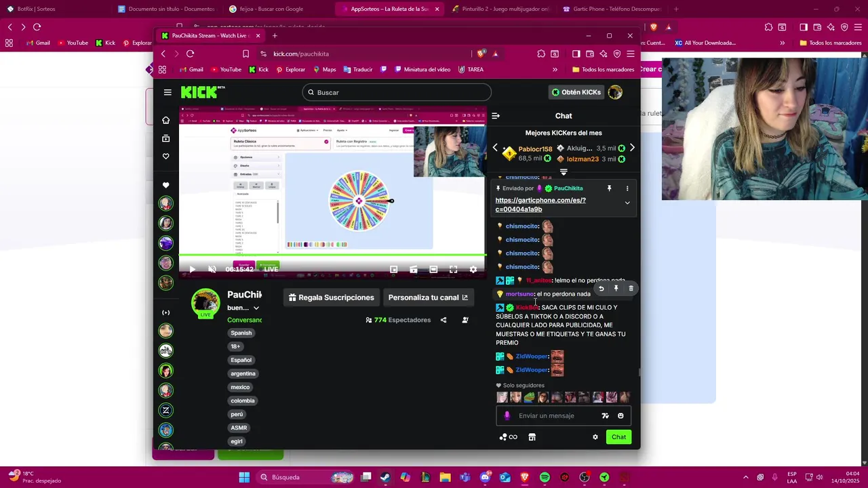This screenshot has width=868, height=488.
Task: Click the Kick logo
Action: pyautogui.click(x=202, y=92)
